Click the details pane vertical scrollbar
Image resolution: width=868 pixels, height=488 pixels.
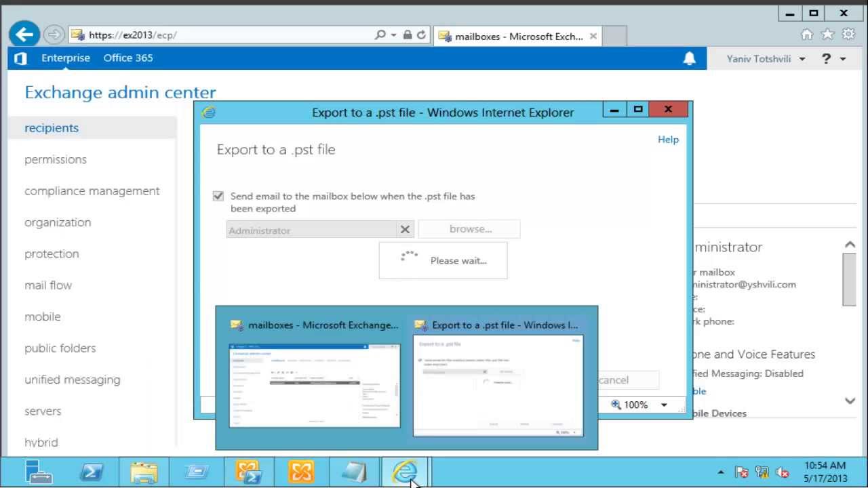pyautogui.click(x=850, y=281)
